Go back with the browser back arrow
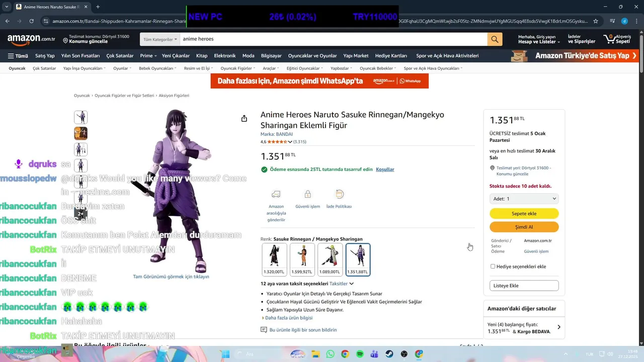The height and width of the screenshot is (362, 644). (x=7, y=21)
